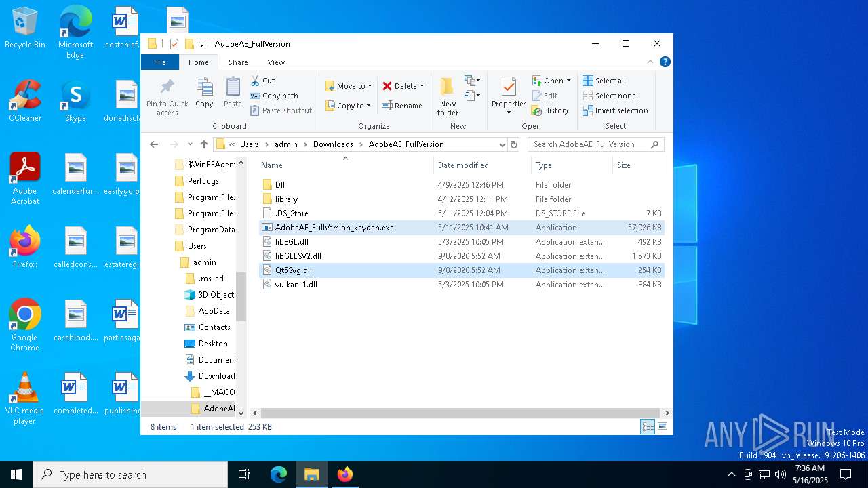Open Customize Quick Access Toolbar dropdown
Viewport: 868px width, 488px height.
[x=201, y=44]
